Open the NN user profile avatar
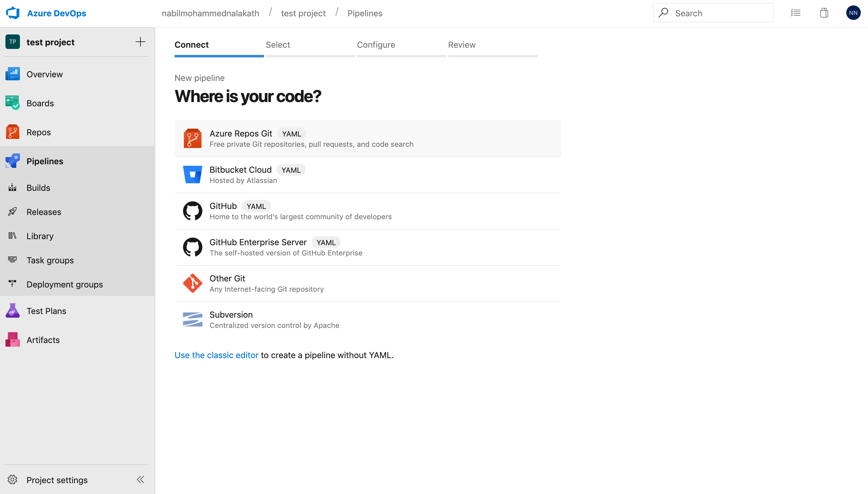The width and height of the screenshot is (868, 494). 854,13
